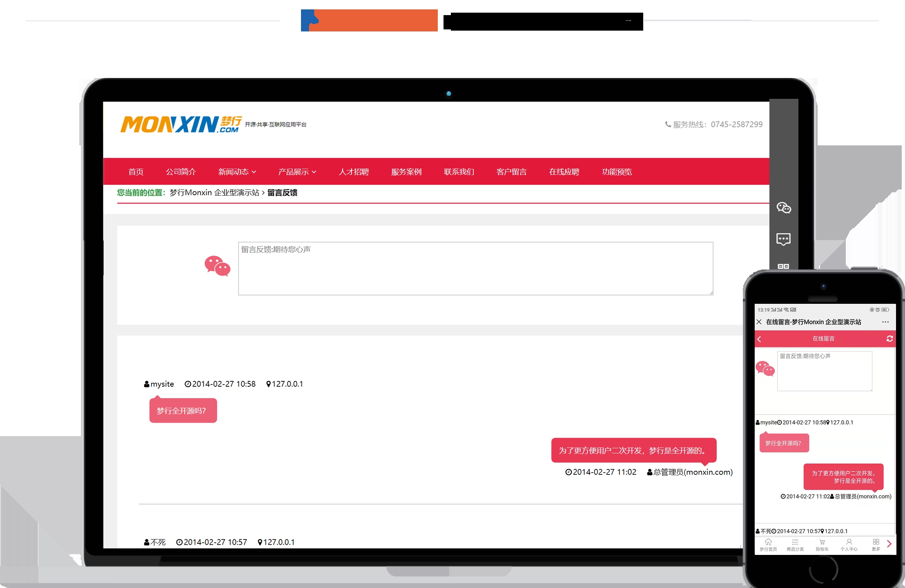Tap the red right arrow in phone bottom bar
905x588 pixels.
(889, 543)
